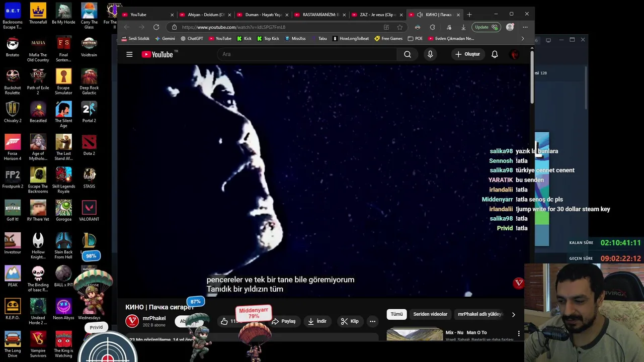Launch Dota 2 desktop shortcut
The width and height of the screenshot is (644, 362).
(x=89, y=145)
